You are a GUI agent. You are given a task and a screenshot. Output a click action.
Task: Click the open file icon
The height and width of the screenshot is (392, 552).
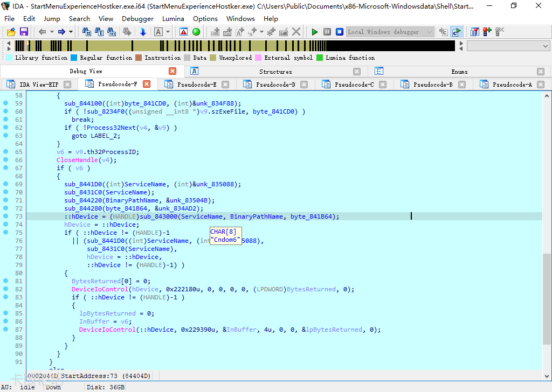click(11, 32)
